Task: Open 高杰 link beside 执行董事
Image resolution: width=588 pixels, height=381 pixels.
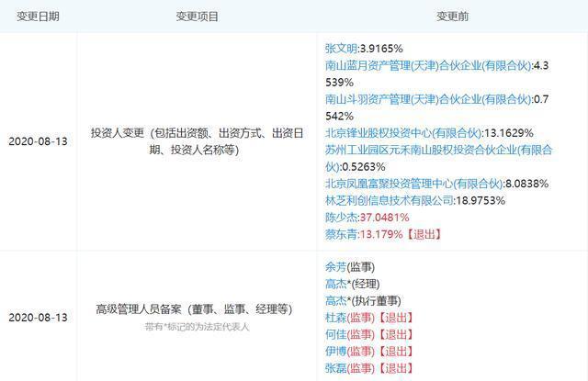Action: point(335,301)
